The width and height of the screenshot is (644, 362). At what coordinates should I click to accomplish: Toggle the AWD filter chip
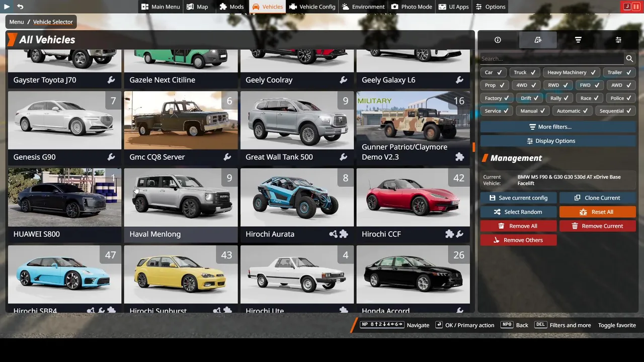coord(621,85)
